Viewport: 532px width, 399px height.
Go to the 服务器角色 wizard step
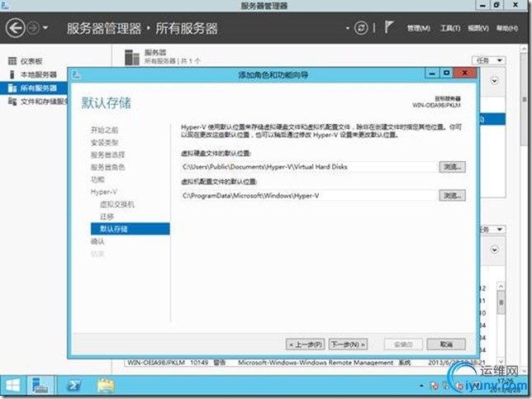(108, 167)
